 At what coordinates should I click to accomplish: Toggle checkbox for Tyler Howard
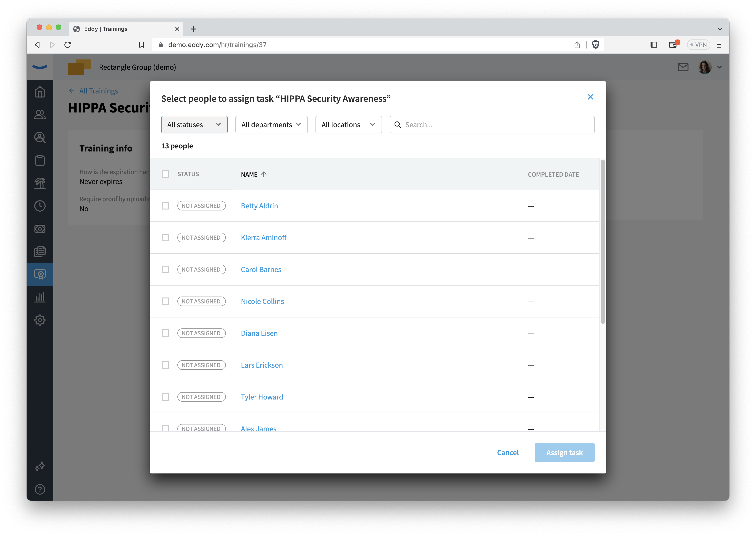(165, 397)
